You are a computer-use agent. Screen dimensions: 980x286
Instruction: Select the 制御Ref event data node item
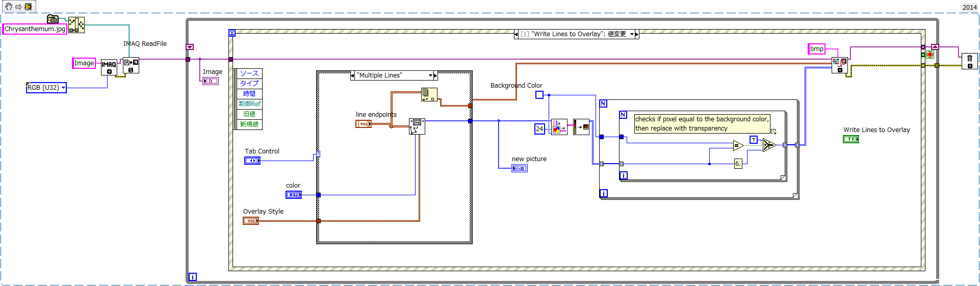pyautogui.click(x=249, y=104)
